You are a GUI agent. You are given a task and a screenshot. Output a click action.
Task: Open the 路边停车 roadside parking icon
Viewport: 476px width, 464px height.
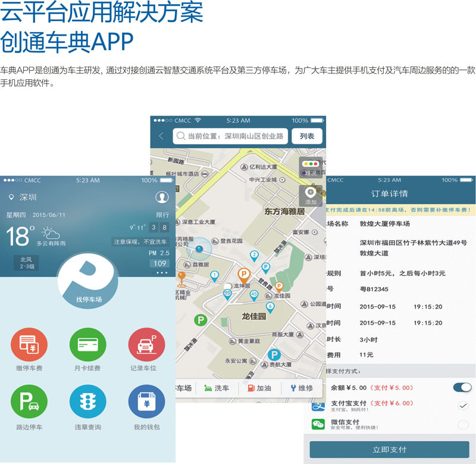click(29, 401)
